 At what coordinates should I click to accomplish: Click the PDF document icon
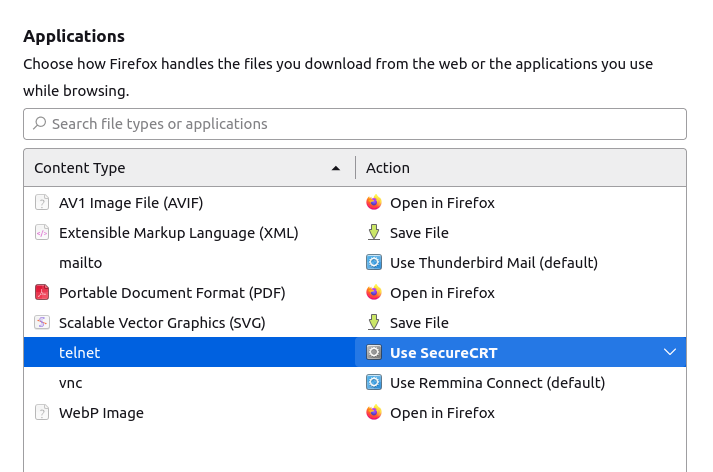click(x=42, y=293)
